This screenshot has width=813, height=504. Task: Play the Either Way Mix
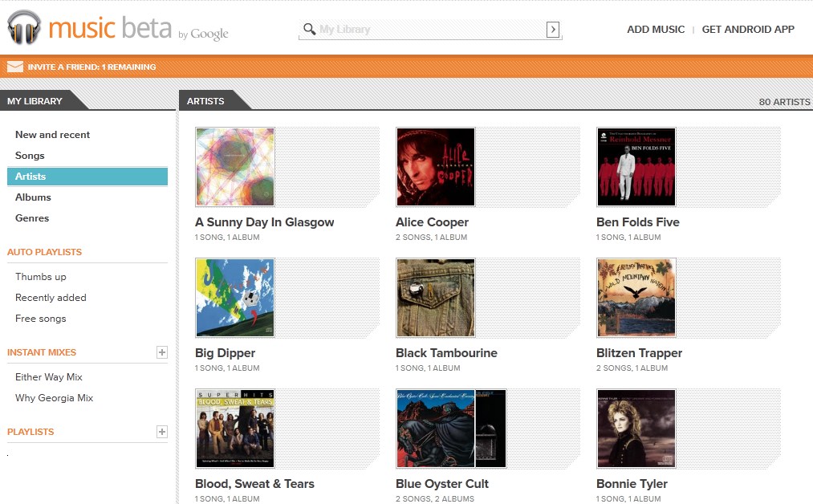pos(49,377)
